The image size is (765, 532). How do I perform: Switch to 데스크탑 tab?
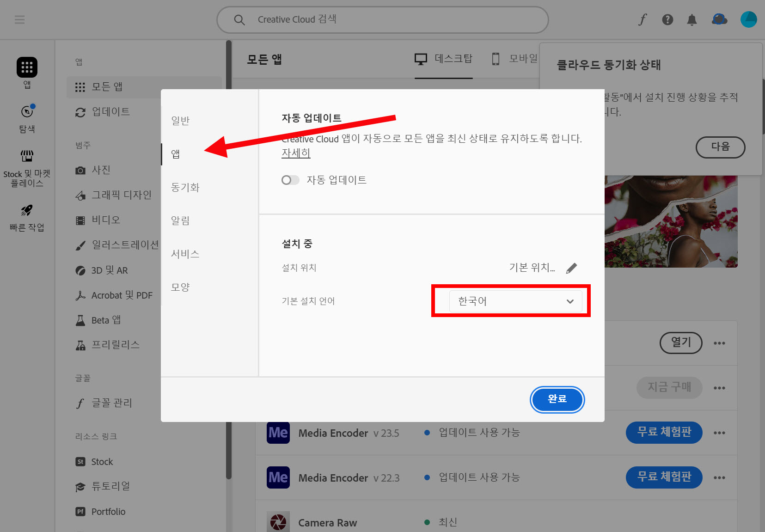pyautogui.click(x=443, y=59)
